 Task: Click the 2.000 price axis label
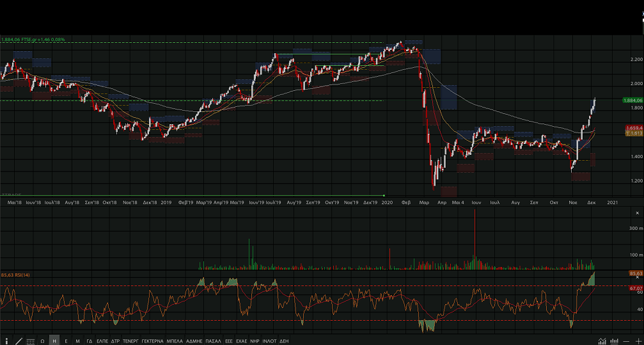coord(636,84)
